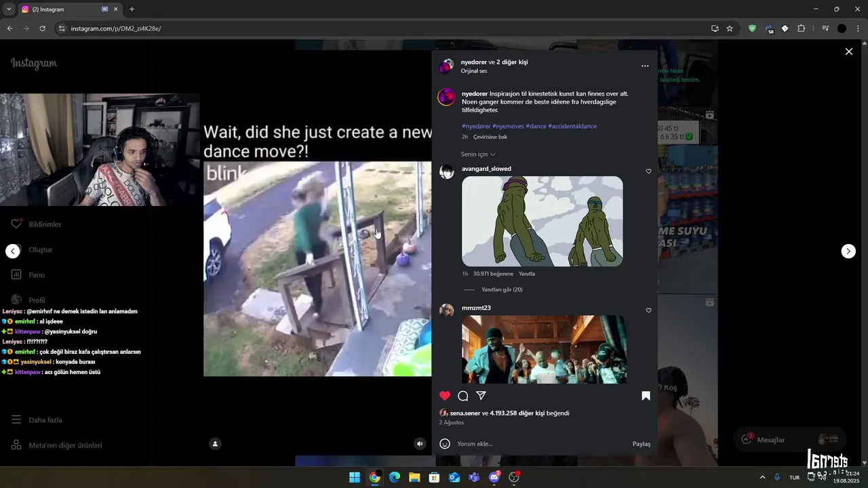Screen dimensions: 868x488
Task: Toggle the saved bookmark on this post
Action: pos(646,396)
